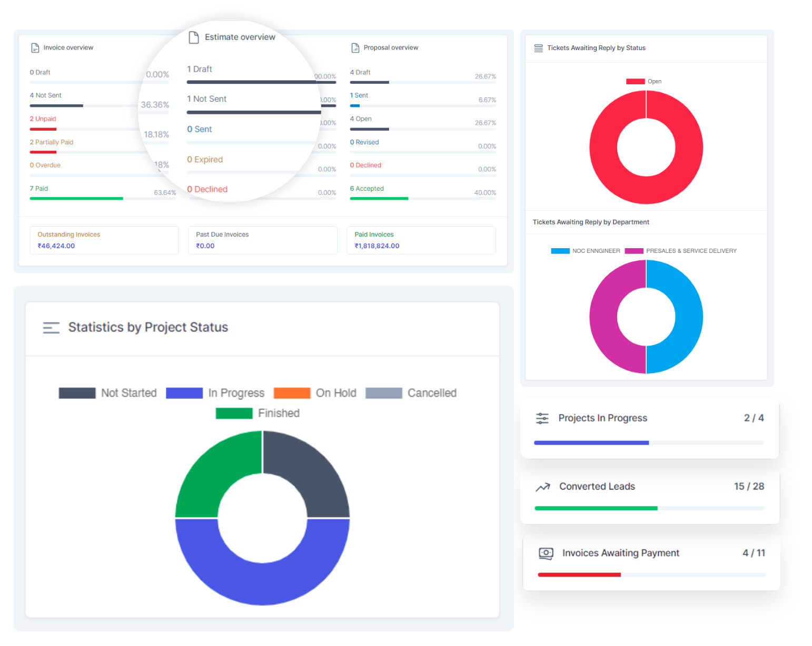Click the blue In Progress project segment

tap(262, 584)
